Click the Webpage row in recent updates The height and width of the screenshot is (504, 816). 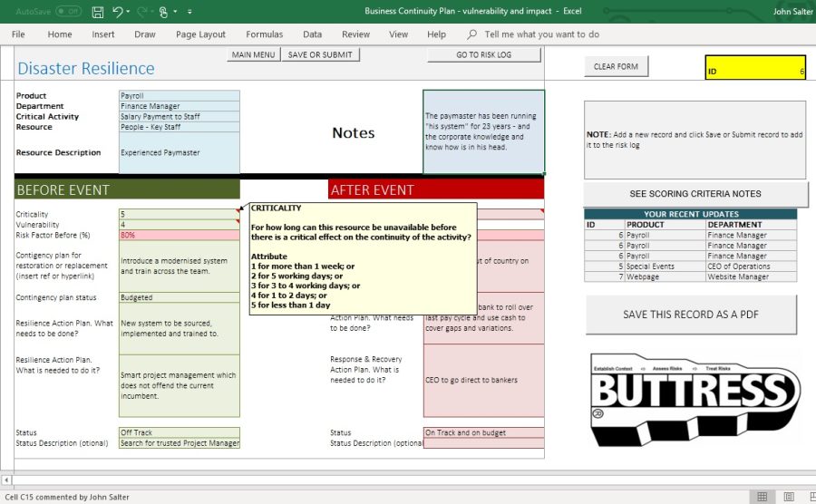tap(690, 276)
